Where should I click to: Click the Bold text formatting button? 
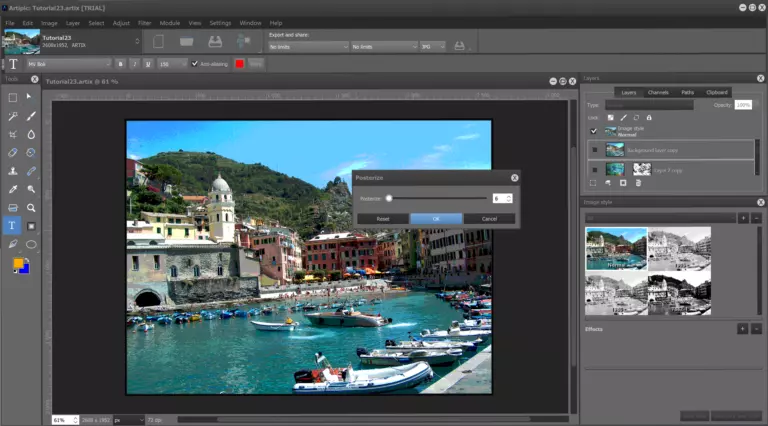point(119,64)
